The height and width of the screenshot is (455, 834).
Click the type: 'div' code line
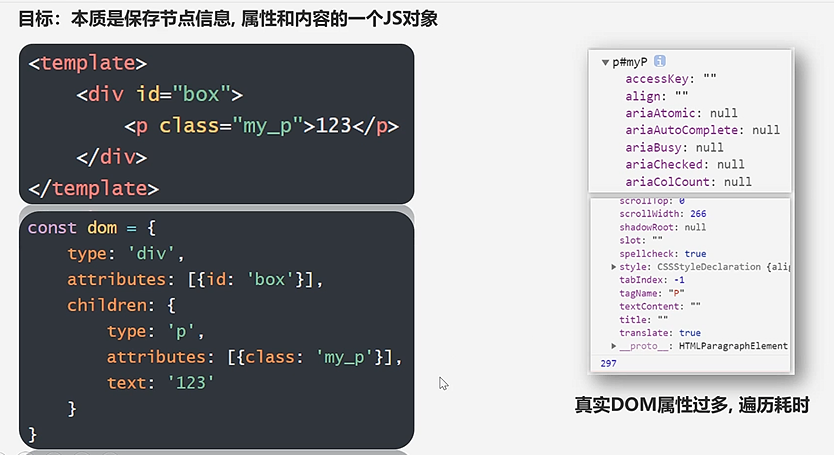coord(126,254)
